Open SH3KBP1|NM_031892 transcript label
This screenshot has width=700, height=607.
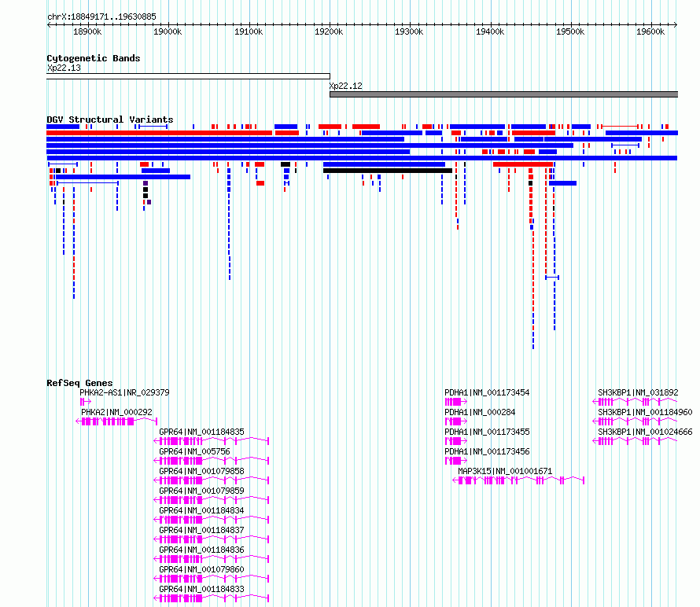click(x=638, y=393)
